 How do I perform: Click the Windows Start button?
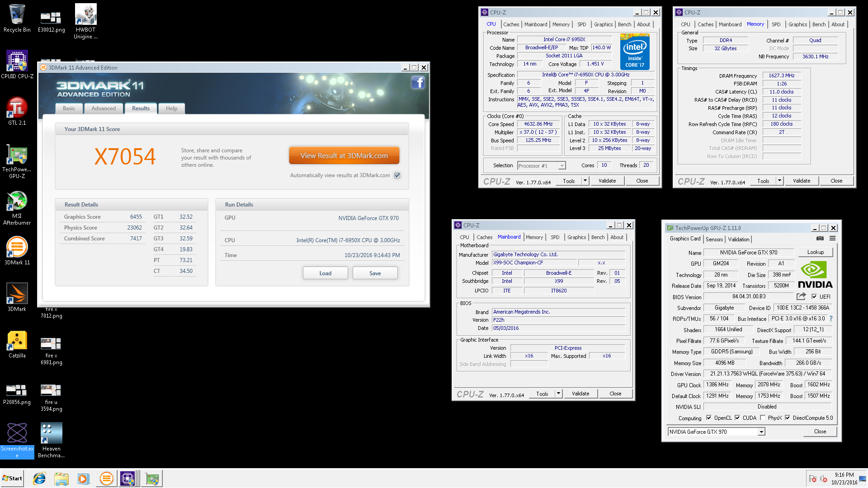pyautogui.click(x=12, y=479)
